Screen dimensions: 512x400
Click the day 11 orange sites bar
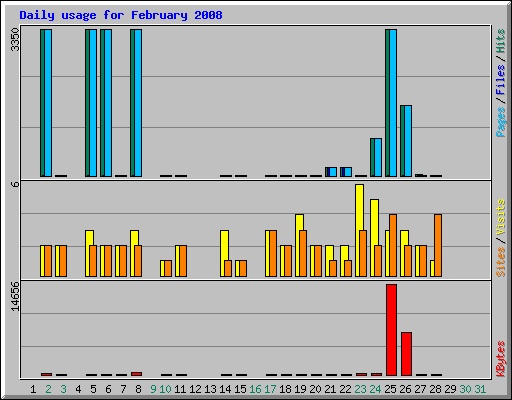coord(183,261)
